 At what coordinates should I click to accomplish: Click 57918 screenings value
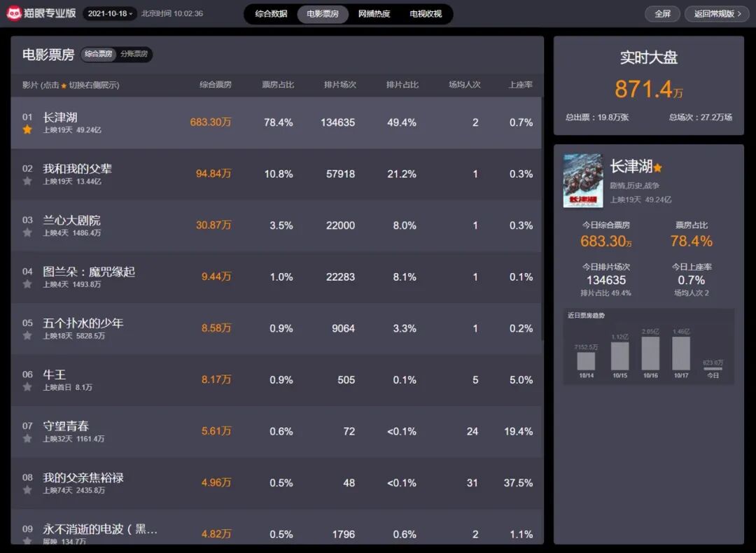pyautogui.click(x=340, y=174)
